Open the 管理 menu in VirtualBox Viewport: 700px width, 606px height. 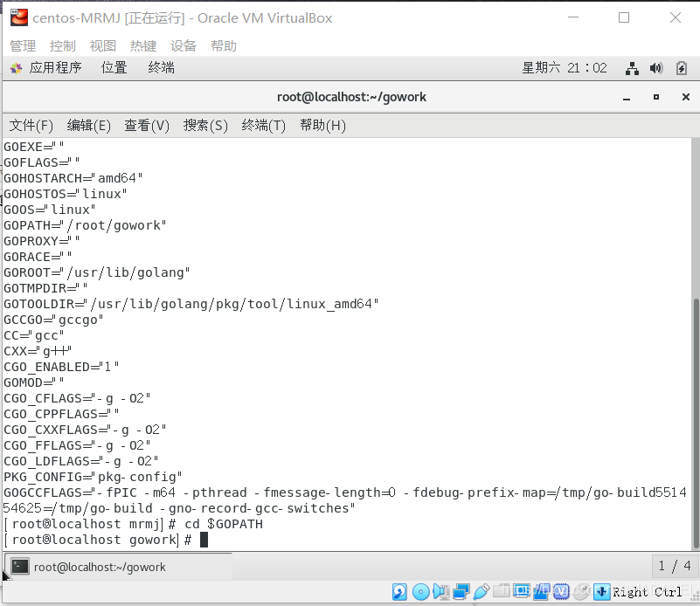pos(23,46)
